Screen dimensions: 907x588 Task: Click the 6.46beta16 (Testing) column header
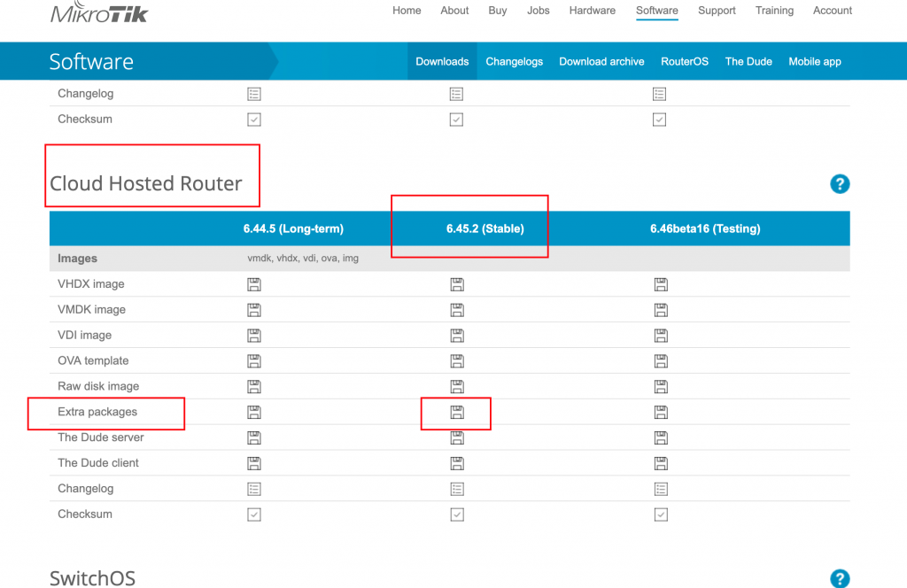(x=705, y=228)
